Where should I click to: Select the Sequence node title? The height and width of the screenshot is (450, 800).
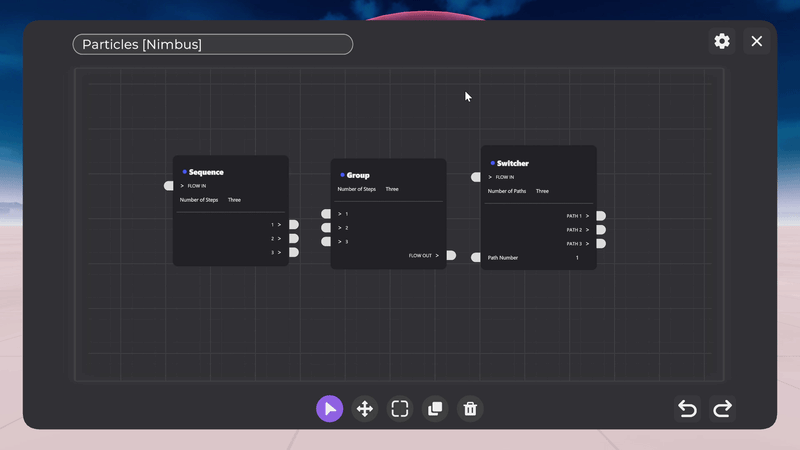[206, 172]
